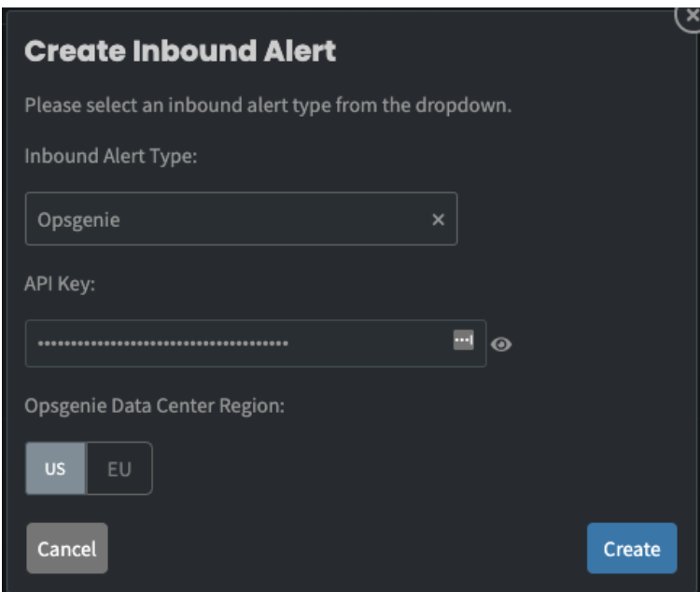Viewport: 700px width, 592px height.
Task: Click the dropdown instruction text under the title
Action: tap(268, 106)
